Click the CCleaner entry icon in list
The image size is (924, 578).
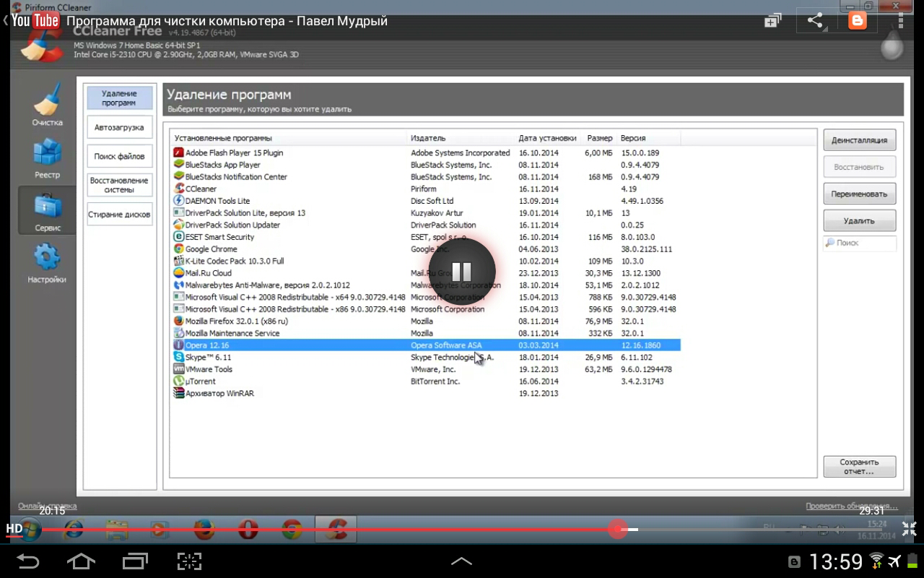pos(179,189)
